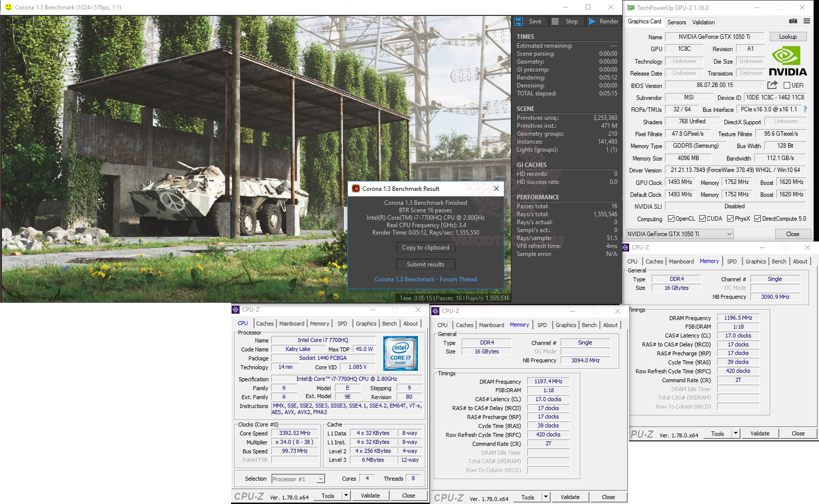Expand the Tools arrow in CPU-Z window below GPU-Z
Image resolution: width=819 pixels, height=504 pixels.
736,433
